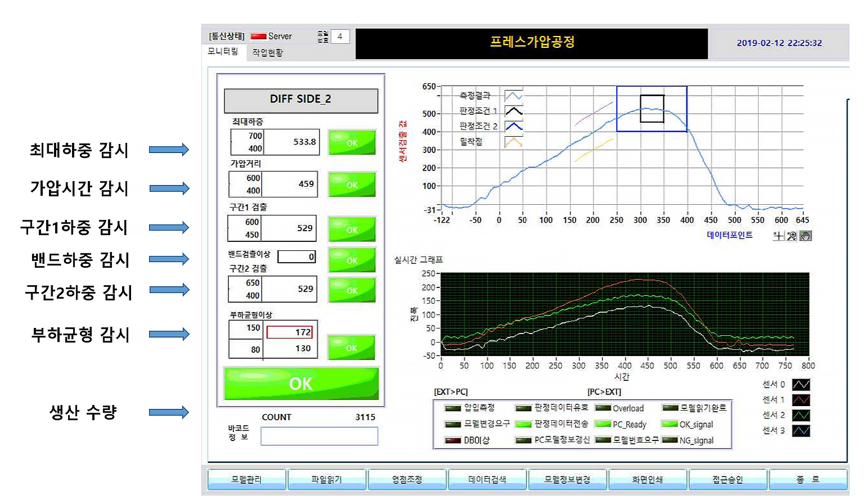Screen dimensions: 868x504
Task: Click the 영점조정 button
Action: click(x=407, y=479)
